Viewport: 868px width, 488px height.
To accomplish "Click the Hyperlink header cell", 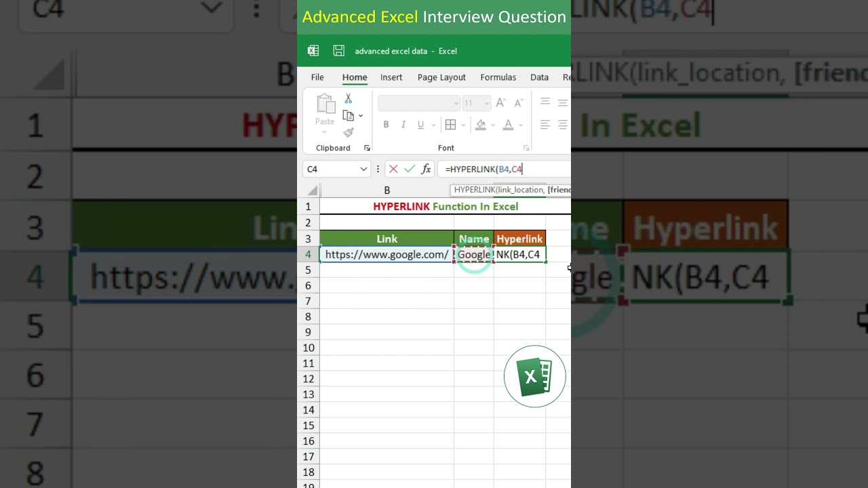I will point(519,239).
